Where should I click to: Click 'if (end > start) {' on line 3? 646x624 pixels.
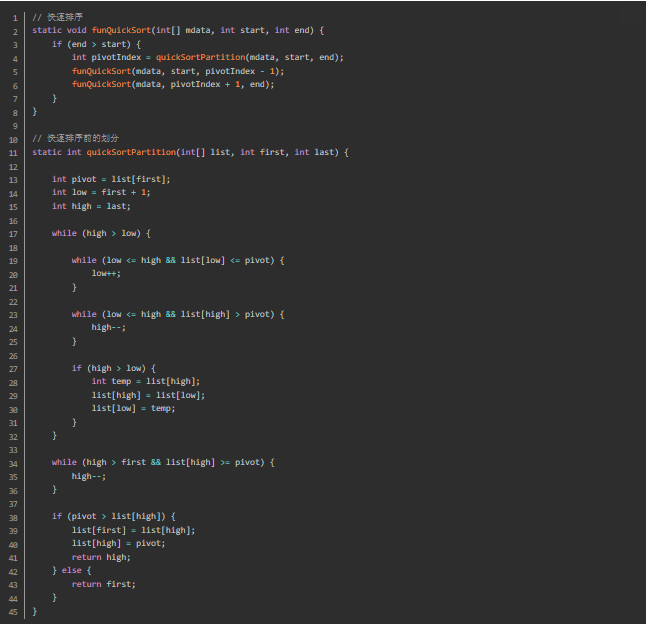96,44
